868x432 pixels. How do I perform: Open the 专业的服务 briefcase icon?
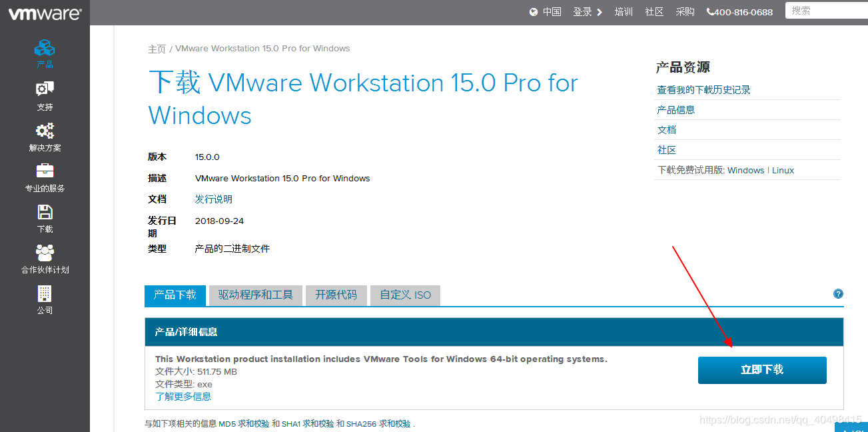pyautogui.click(x=45, y=171)
